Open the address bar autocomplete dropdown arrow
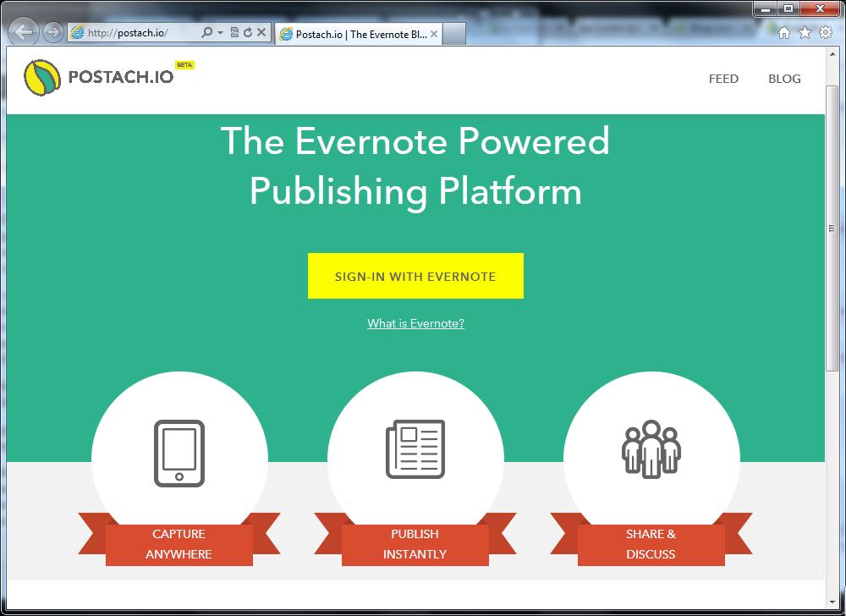Image resolution: width=846 pixels, height=616 pixels. coord(220,32)
